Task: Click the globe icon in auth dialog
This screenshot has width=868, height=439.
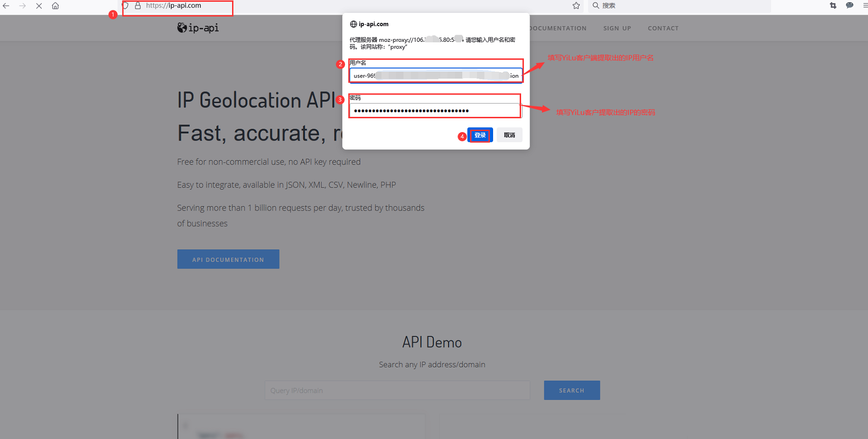Action: click(353, 24)
